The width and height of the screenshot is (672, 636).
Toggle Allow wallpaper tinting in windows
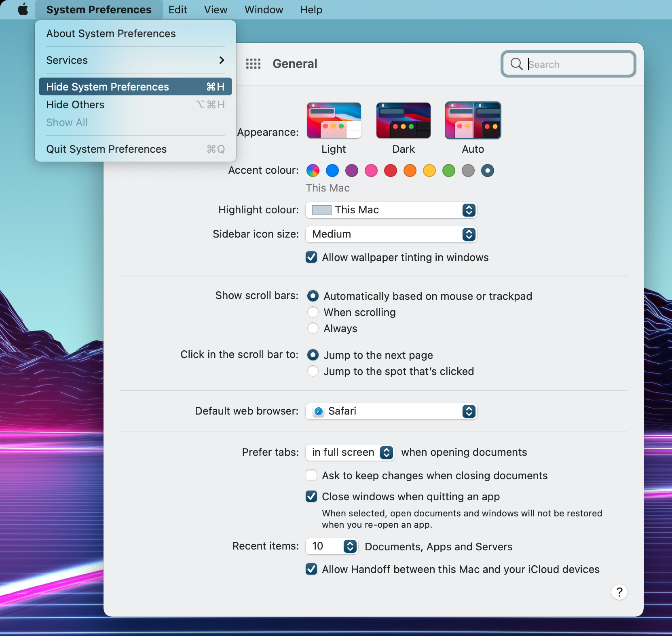(x=311, y=257)
